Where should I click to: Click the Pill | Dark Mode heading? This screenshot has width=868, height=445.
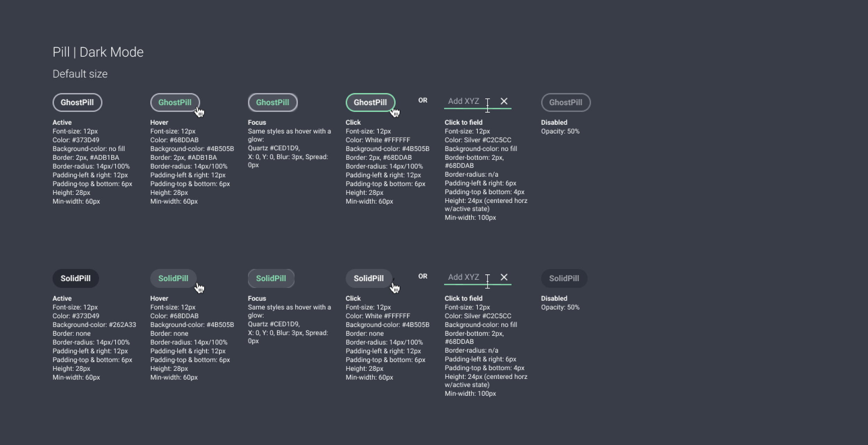coord(98,52)
